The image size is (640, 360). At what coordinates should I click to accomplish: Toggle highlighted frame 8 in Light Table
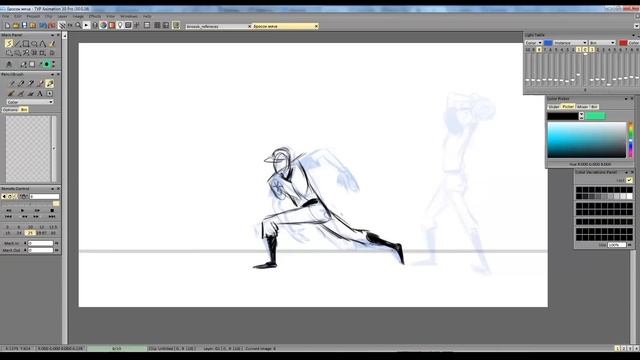coord(539,49)
